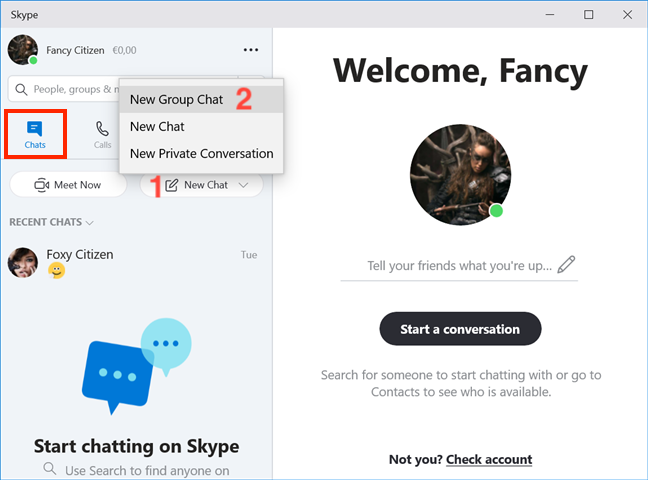This screenshot has height=480, width=648.
Task: Click the Tue timestamp on Foxy Citizen chat
Action: click(x=249, y=255)
